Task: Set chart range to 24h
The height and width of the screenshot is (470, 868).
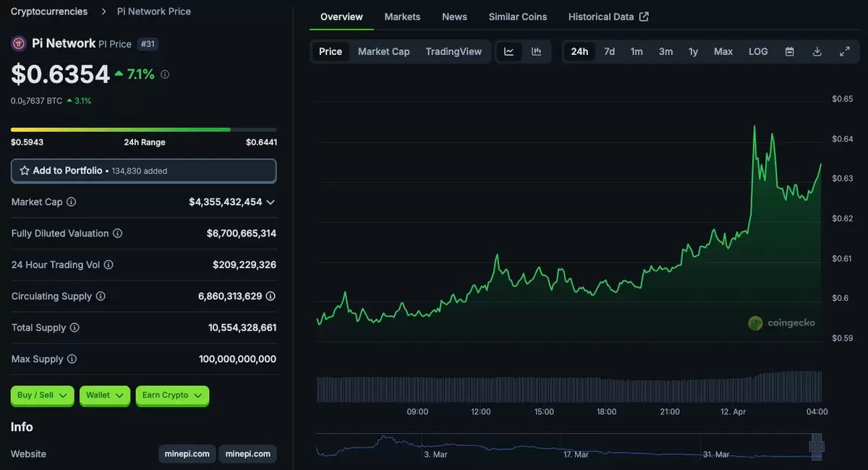Action: (579, 51)
